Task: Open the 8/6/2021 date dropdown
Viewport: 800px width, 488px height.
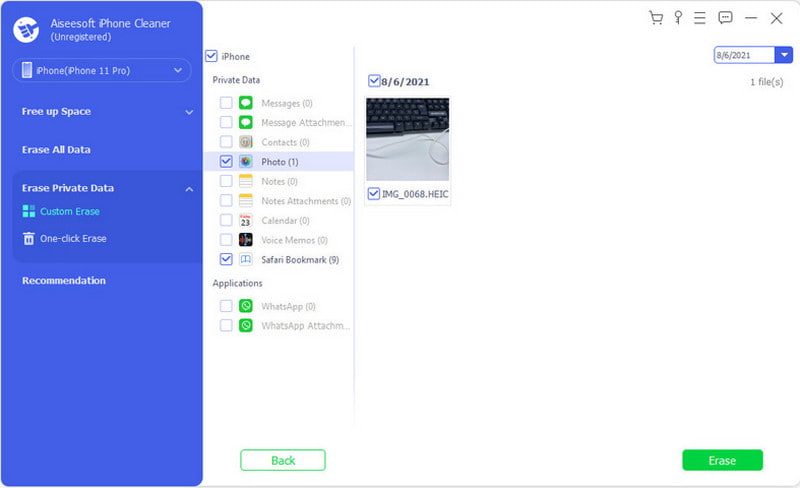Action: pyautogui.click(x=785, y=56)
